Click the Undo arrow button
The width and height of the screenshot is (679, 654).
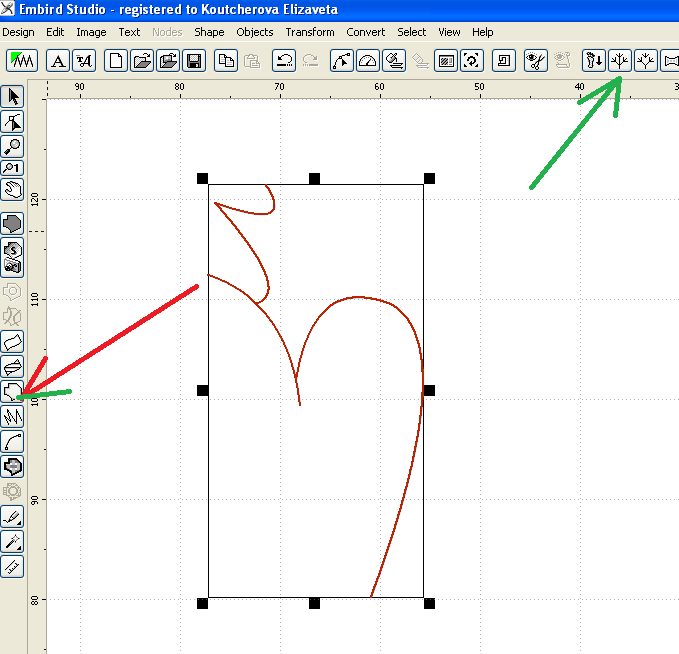(x=285, y=61)
